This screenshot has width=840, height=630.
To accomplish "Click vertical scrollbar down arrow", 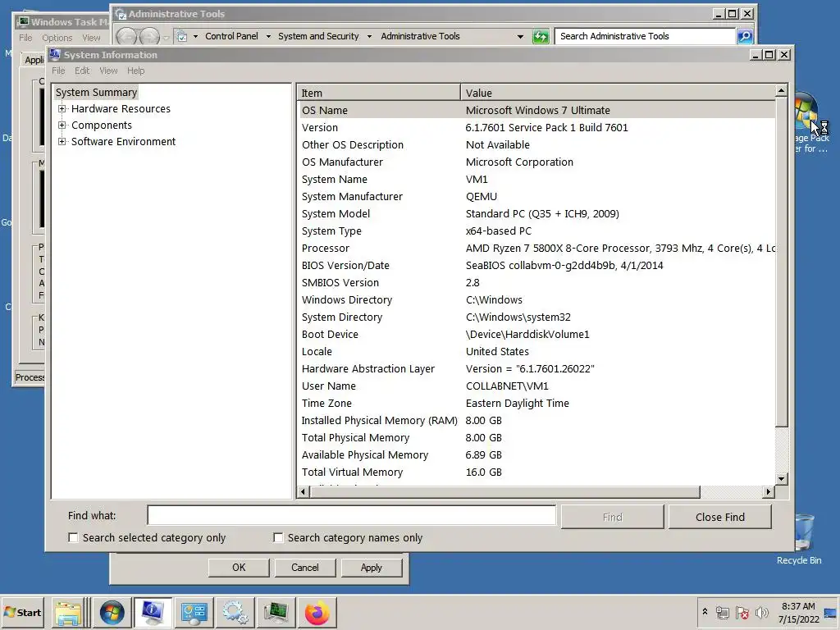I will pos(781,478).
